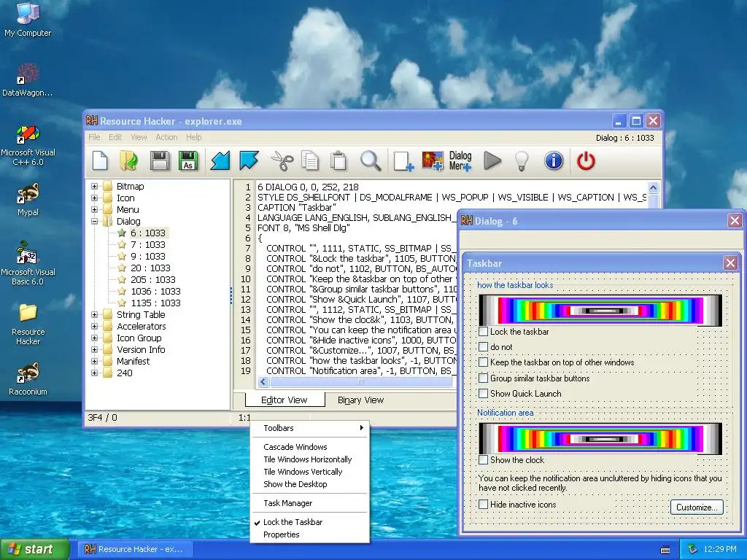Choose Cascade Windows from context menu
Viewport: 747px width, 560px height.
coord(309,447)
